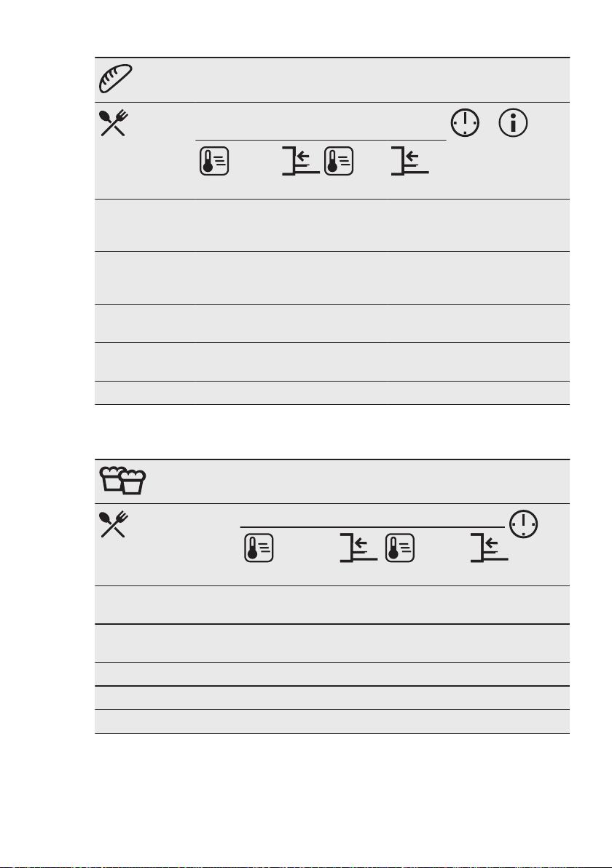This screenshot has width=612, height=868.
Task: Select the first thermometer icon in the bread table
Action: point(214,161)
